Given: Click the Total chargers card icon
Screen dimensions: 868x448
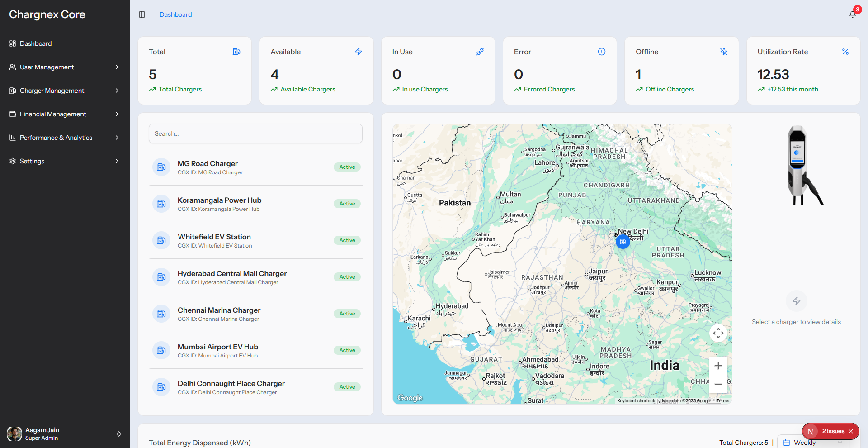Looking at the screenshot, I should click(x=236, y=52).
